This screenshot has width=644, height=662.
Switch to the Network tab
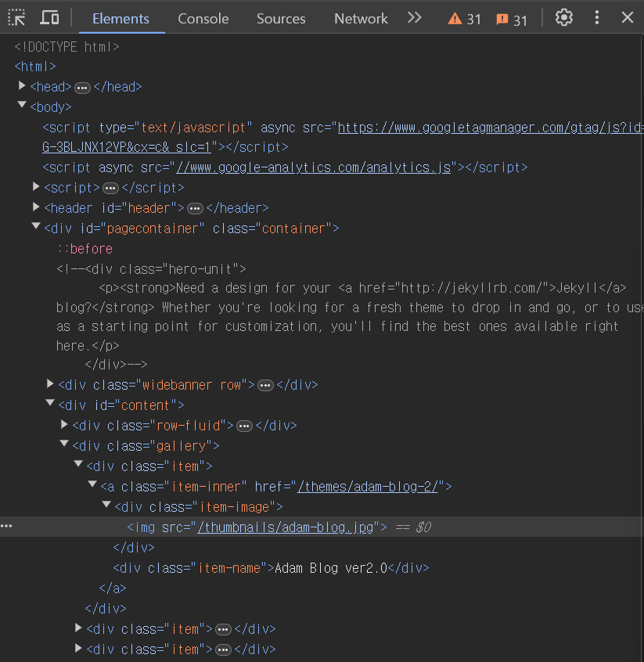361,19
